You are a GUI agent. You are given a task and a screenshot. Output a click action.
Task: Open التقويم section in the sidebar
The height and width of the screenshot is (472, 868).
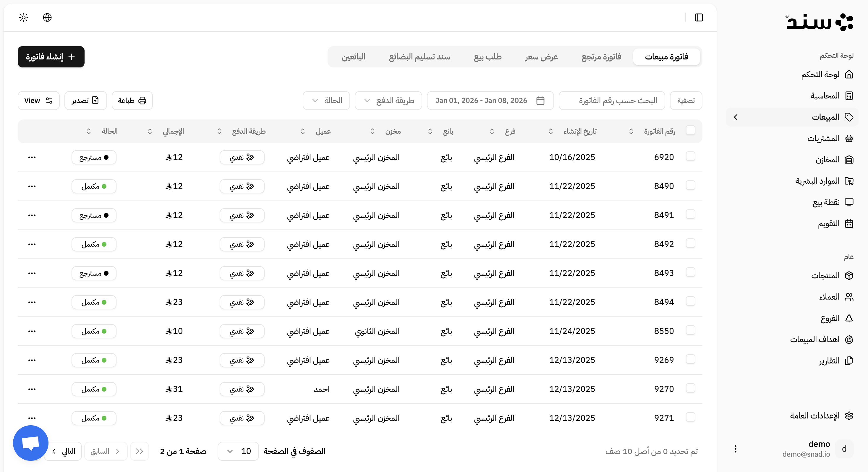(830, 223)
